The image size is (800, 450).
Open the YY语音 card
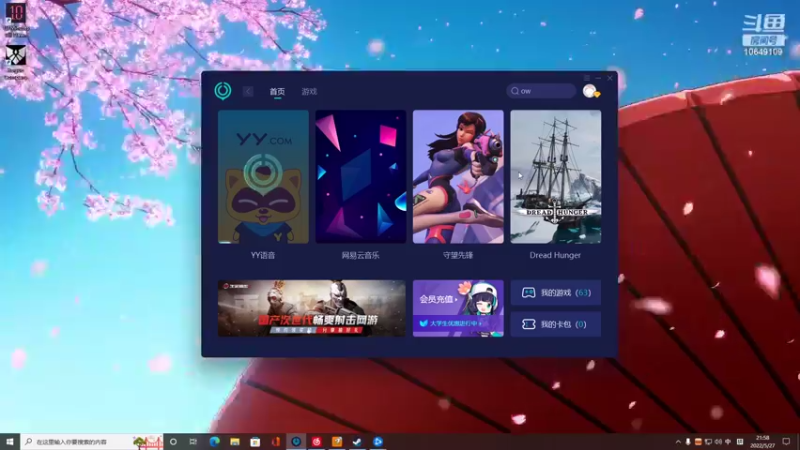pyautogui.click(x=263, y=177)
